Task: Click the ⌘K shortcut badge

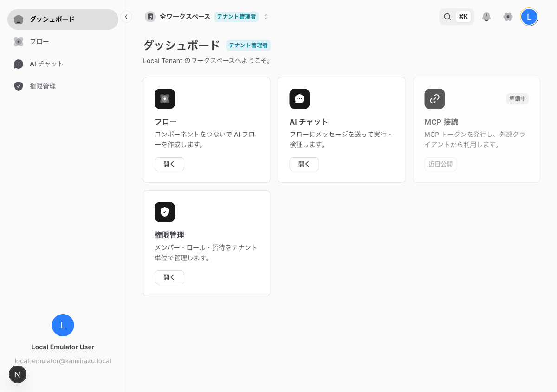Action: [x=463, y=17]
